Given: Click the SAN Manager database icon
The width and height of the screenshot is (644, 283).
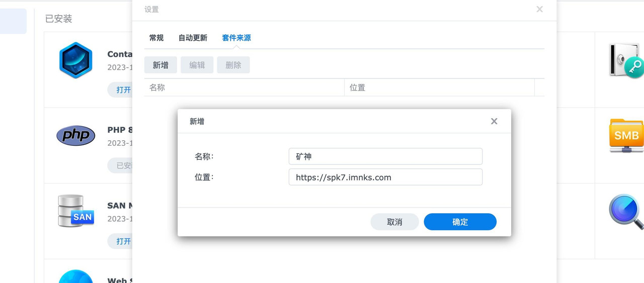Looking at the screenshot, I should 75,211.
